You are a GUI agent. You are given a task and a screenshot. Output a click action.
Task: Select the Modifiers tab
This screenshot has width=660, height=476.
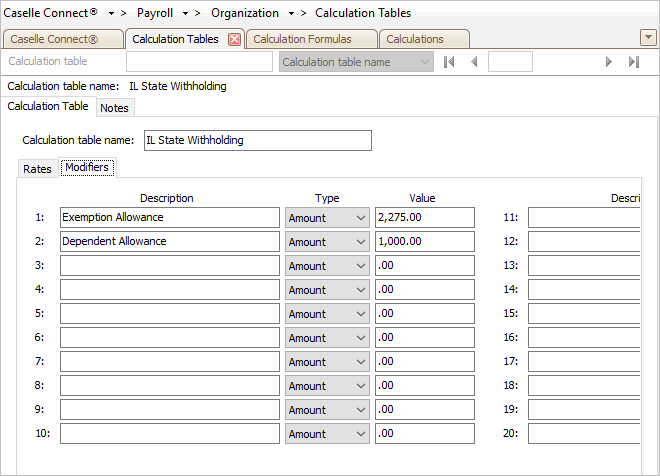click(x=87, y=168)
